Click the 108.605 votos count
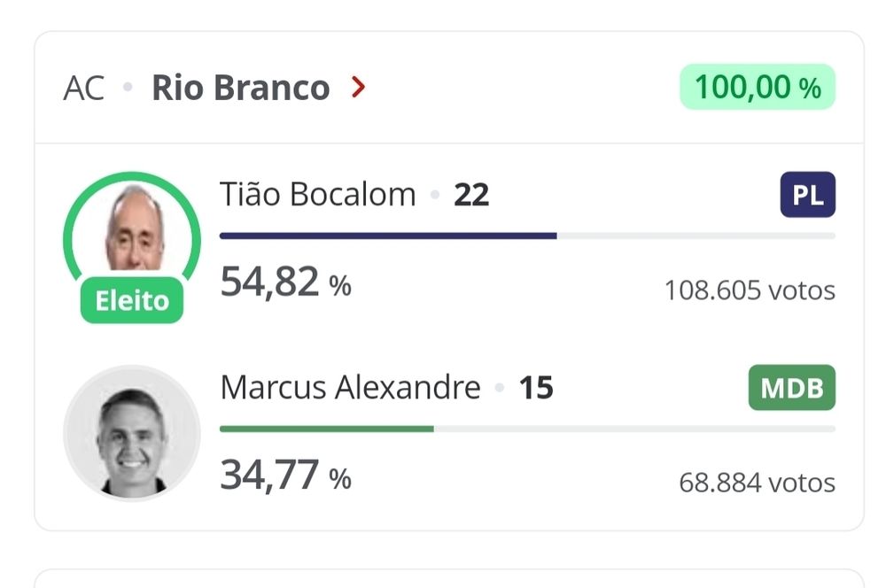 tap(750, 290)
